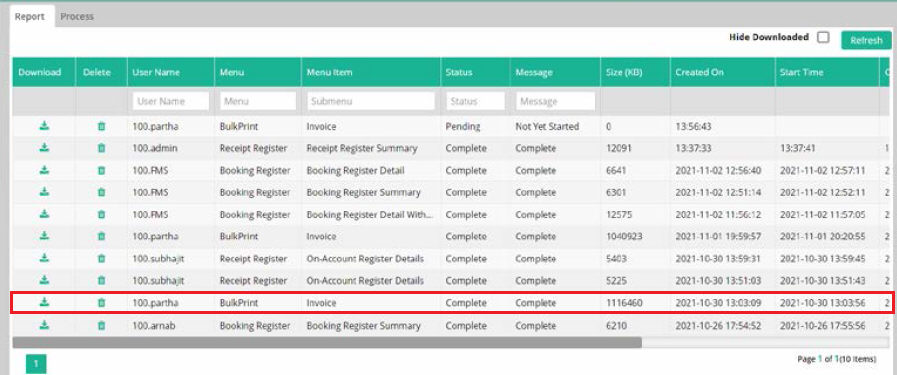This screenshot has height=375, width=897.
Task: Click the 'Page 1 of 1 (10 items)' text
Action: (x=836, y=359)
